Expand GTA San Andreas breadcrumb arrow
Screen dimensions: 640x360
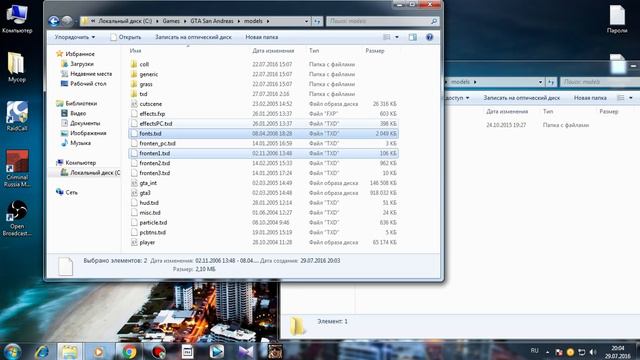tap(239, 21)
